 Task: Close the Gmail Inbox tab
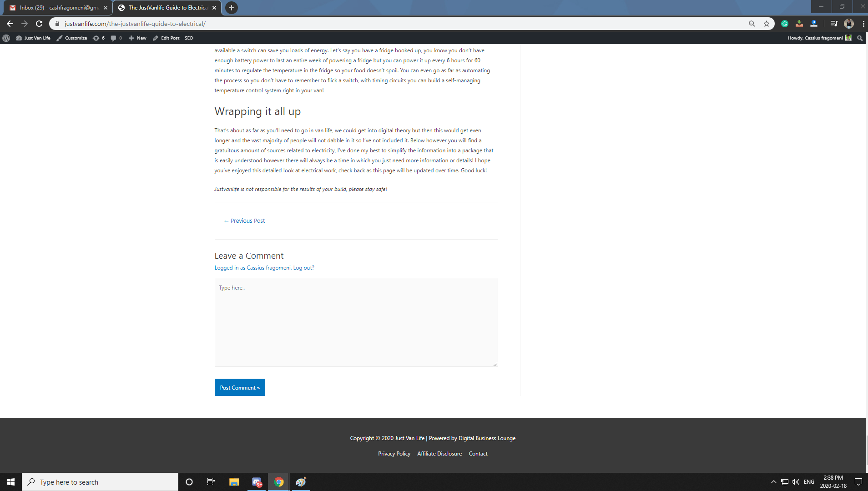[106, 8]
